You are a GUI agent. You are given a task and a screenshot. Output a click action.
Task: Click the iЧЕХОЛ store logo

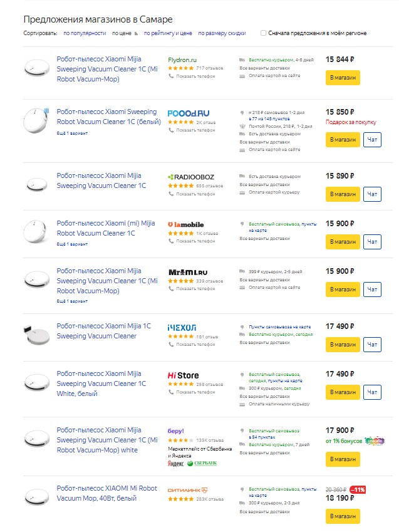click(x=182, y=328)
